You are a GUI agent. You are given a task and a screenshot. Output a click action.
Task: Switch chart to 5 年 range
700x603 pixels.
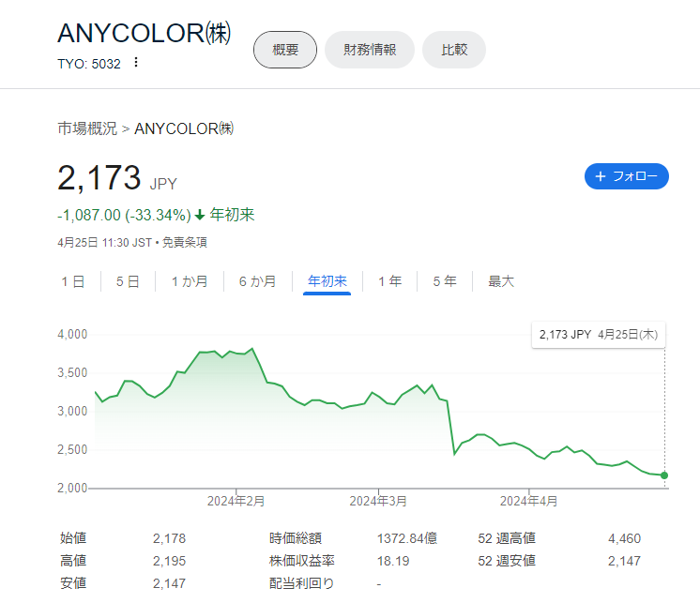(445, 281)
